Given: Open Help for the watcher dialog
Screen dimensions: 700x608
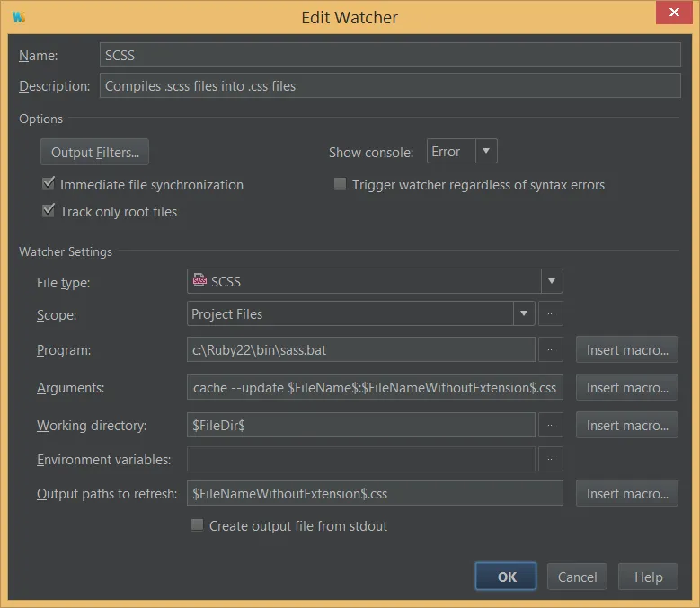Looking at the screenshot, I should coord(648,577).
